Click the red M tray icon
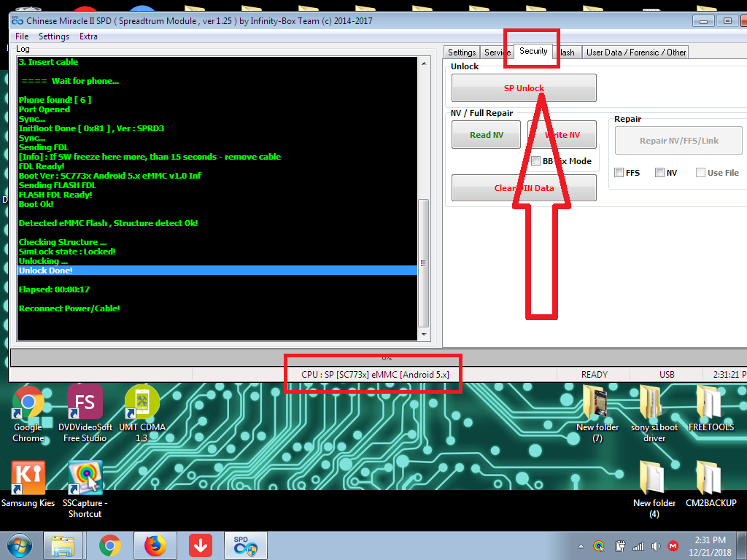Screen dimensions: 747x560 (673, 546)
